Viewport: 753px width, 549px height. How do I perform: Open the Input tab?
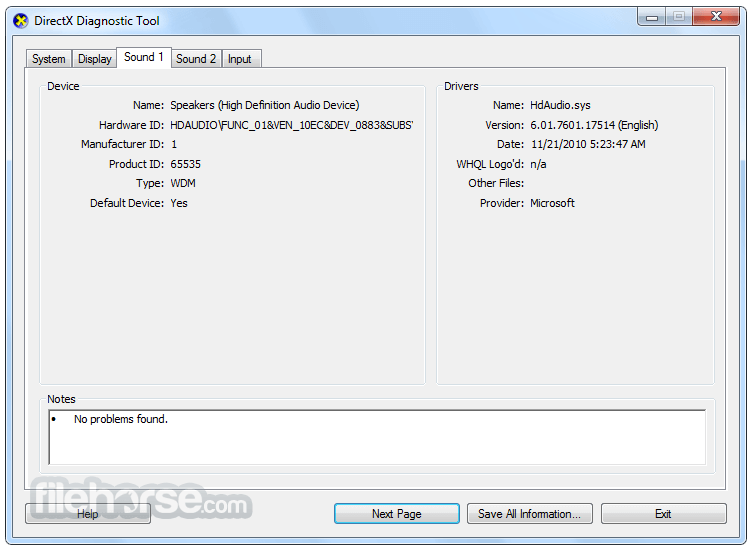240,59
